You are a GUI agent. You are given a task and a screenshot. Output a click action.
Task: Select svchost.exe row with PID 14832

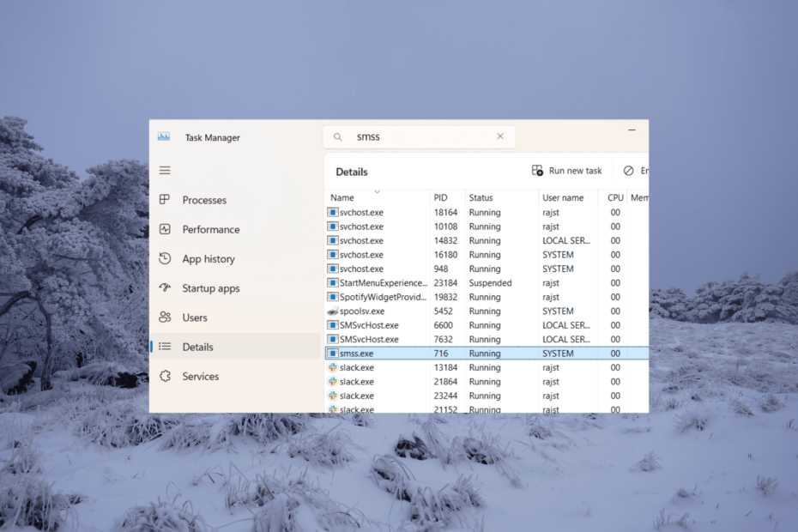486,241
